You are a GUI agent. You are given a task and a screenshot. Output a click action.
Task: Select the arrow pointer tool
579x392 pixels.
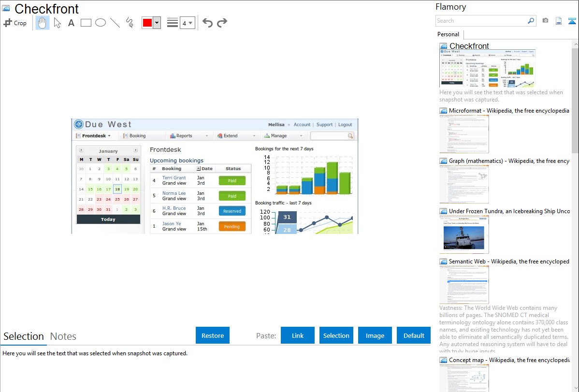click(x=57, y=23)
